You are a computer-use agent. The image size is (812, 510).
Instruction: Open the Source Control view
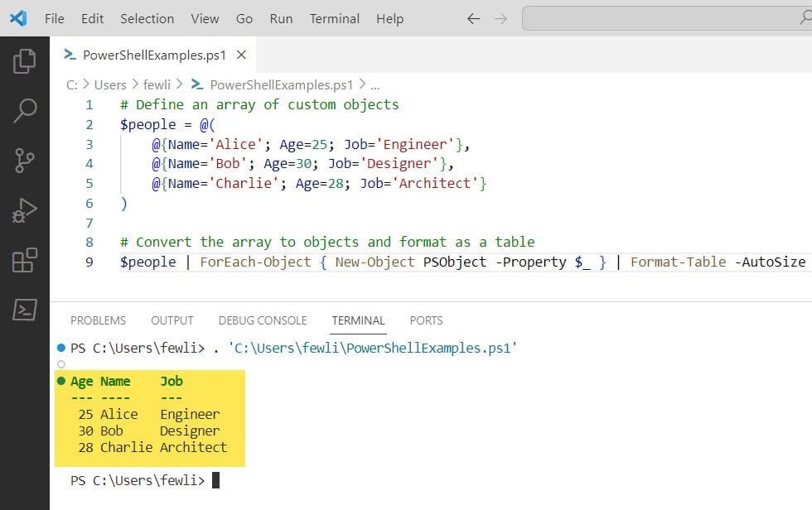25,159
